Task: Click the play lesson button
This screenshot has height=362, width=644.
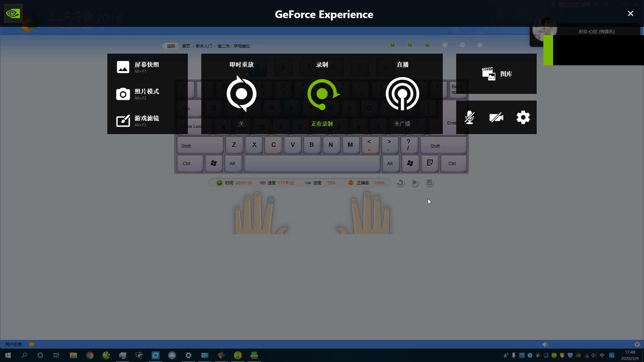Action: 415,183
